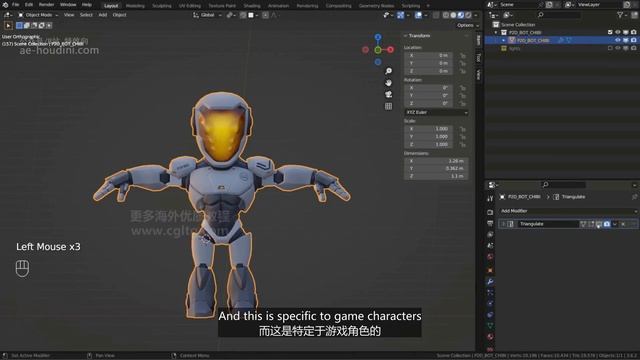Click the outliner search field
The height and width of the screenshot is (360, 640).
(x=559, y=15)
